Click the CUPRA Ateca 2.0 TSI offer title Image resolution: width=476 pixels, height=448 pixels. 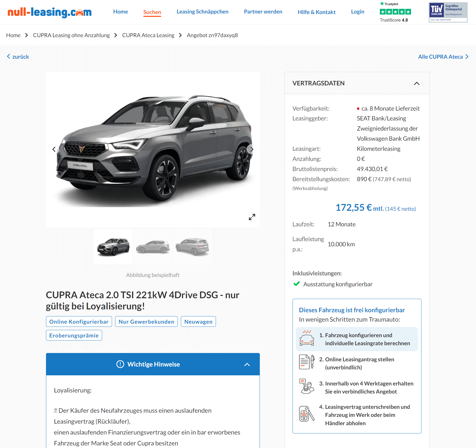tap(143, 301)
